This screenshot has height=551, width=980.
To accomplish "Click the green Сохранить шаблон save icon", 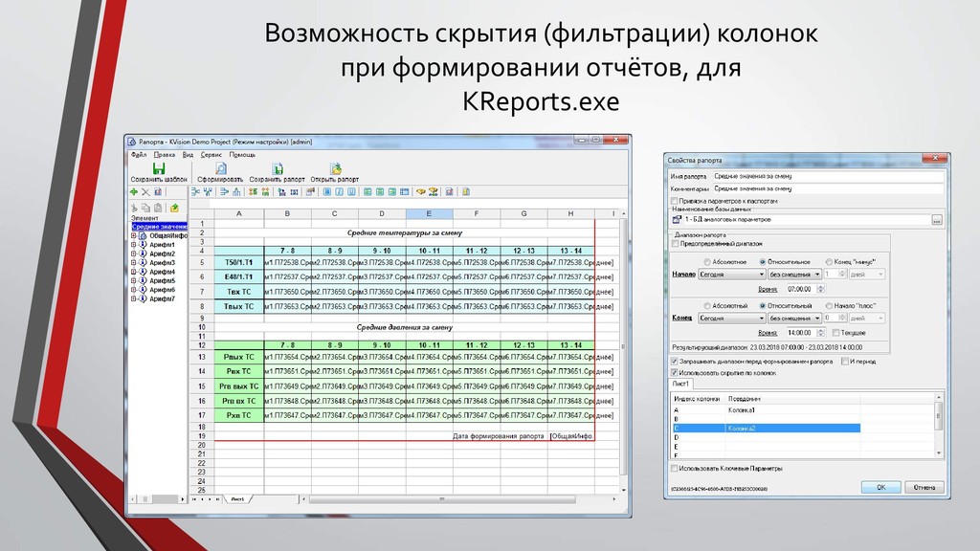I will [x=159, y=168].
